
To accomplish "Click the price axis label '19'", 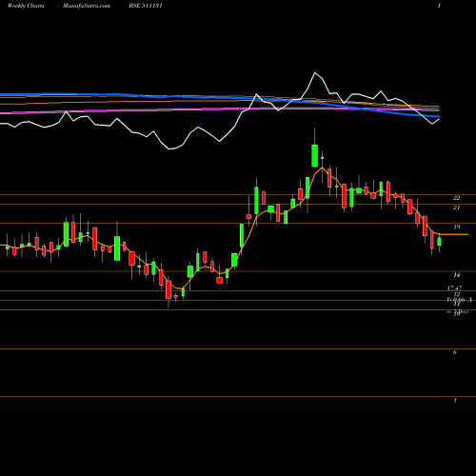I will pyautogui.click(x=457, y=227).
